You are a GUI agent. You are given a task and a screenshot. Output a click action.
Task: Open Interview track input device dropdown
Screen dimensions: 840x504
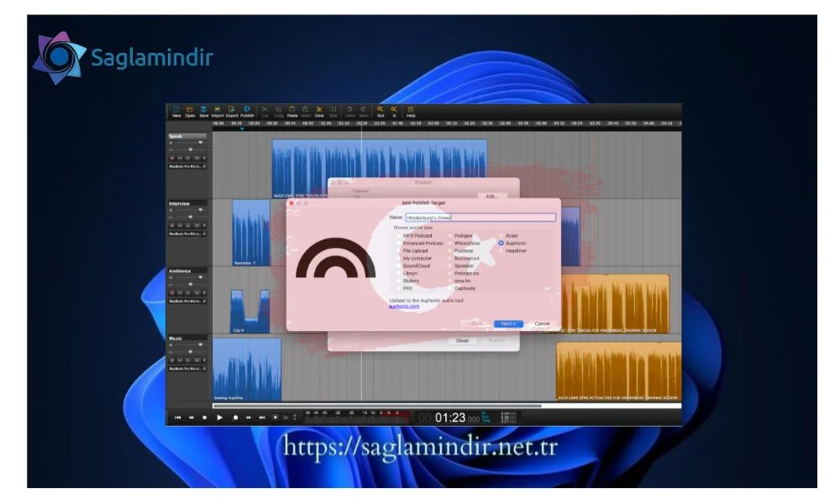pyautogui.click(x=187, y=234)
